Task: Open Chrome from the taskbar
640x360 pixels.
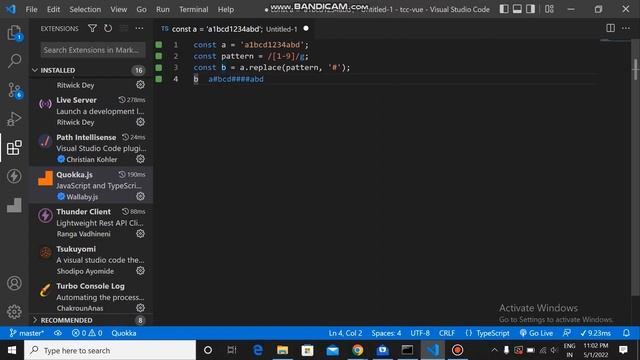Action: pos(358,350)
